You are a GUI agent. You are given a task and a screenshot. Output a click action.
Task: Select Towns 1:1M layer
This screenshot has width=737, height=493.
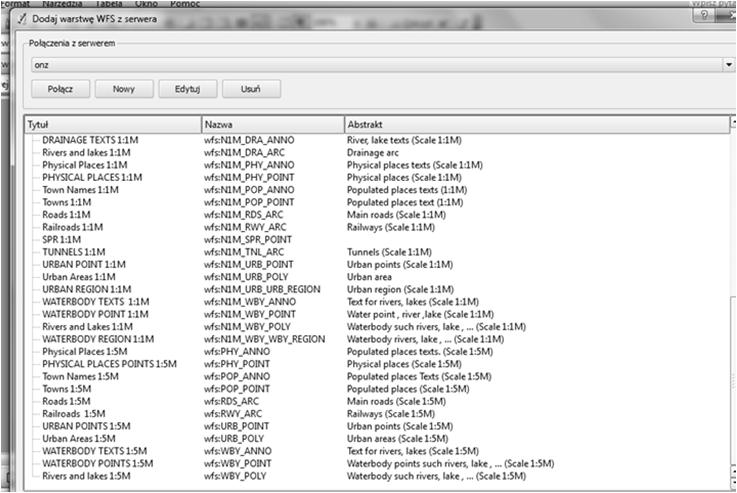(67, 202)
